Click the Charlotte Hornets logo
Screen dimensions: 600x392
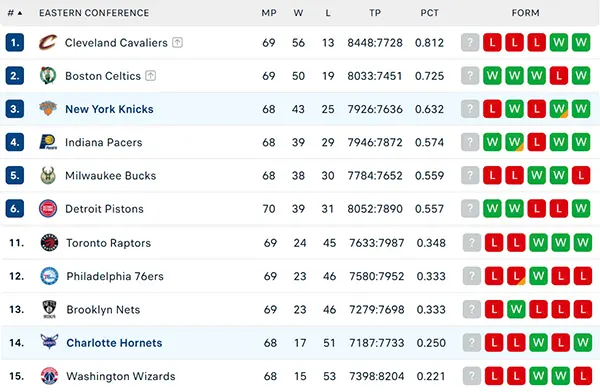tap(49, 342)
